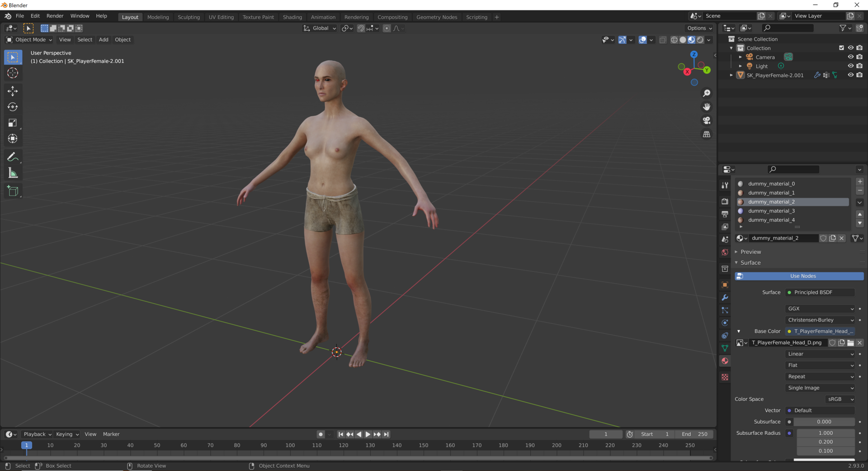The width and height of the screenshot is (868, 471).
Task: Click current frame marker in timeline
Action: tap(27, 445)
